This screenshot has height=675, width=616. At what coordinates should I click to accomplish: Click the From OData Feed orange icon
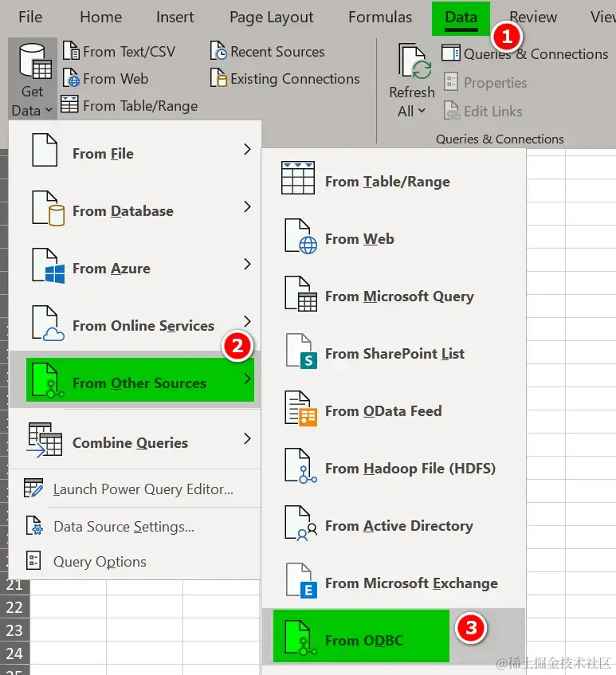301,409
